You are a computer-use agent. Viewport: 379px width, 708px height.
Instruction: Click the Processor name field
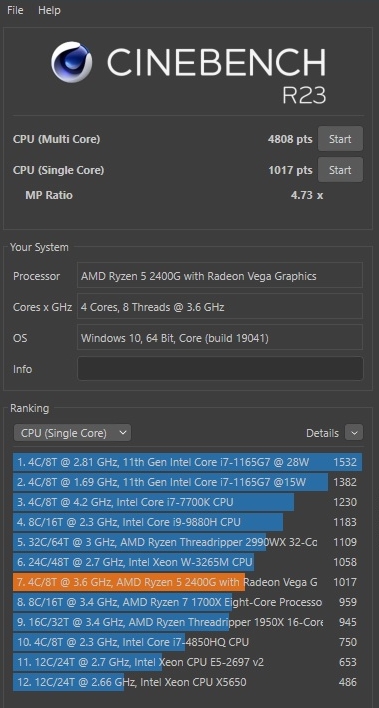click(x=220, y=276)
